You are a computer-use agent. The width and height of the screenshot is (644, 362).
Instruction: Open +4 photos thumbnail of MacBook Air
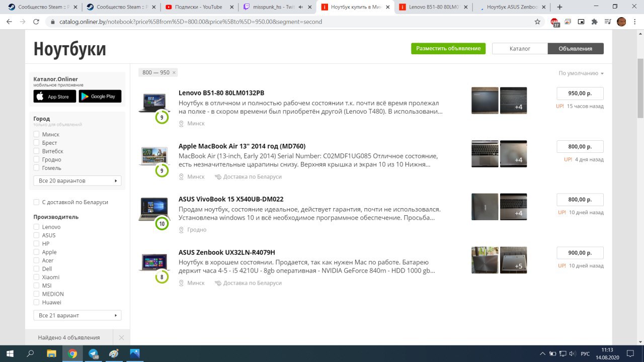pyautogui.click(x=514, y=154)
